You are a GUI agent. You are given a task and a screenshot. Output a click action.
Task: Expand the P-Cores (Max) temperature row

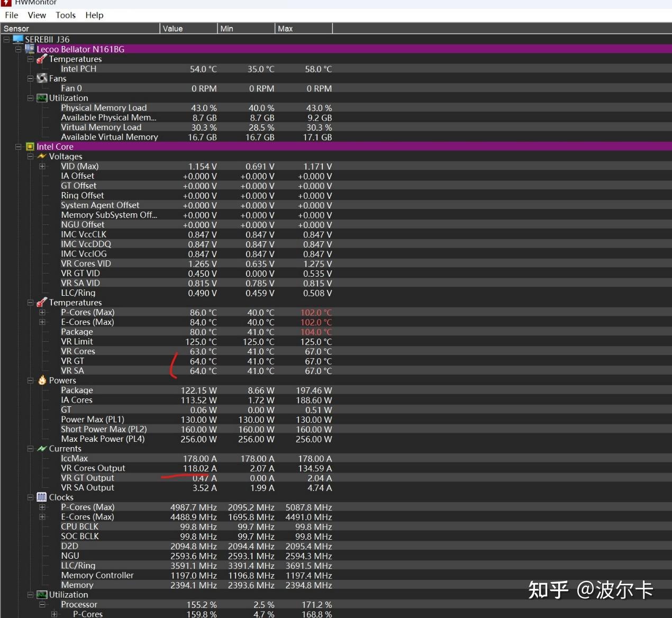[x=42, y=312]
